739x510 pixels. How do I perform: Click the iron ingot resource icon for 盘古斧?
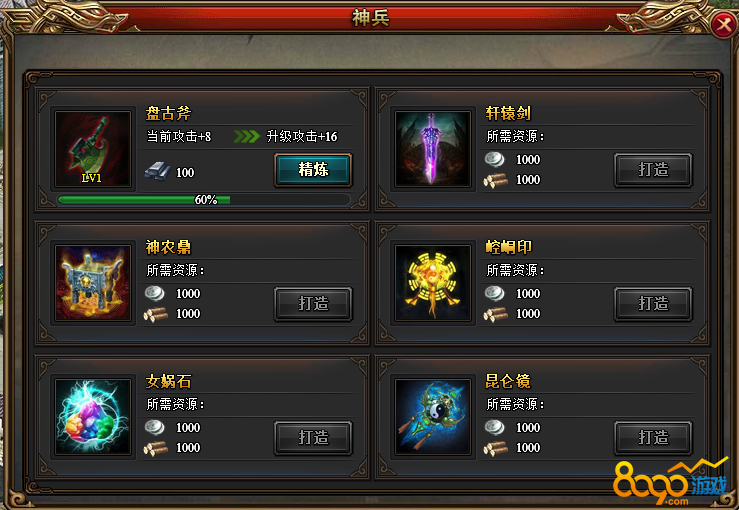pos(157,171)
